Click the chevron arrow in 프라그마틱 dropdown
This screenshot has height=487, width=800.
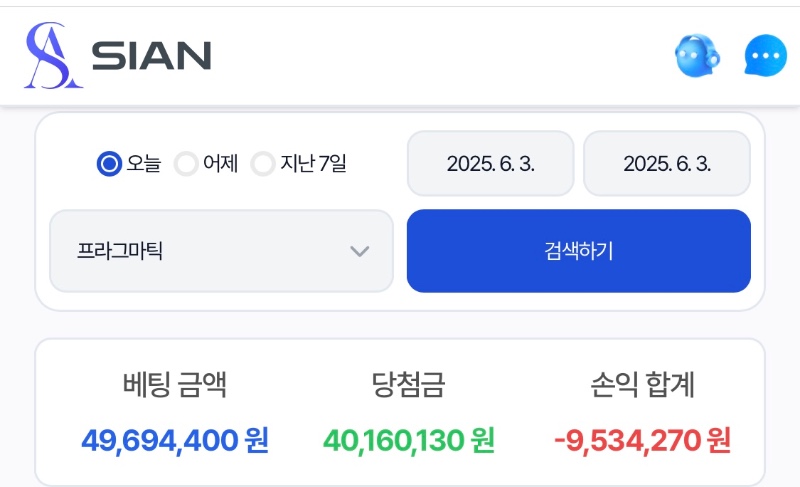pyautogui.click(x=360, y=251)
